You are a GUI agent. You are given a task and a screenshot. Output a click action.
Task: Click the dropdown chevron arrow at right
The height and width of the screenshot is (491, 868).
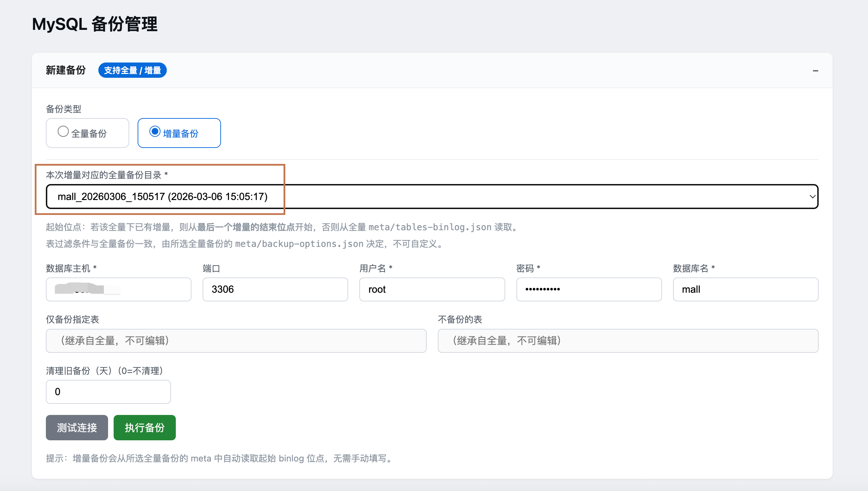tap(812, 197)
